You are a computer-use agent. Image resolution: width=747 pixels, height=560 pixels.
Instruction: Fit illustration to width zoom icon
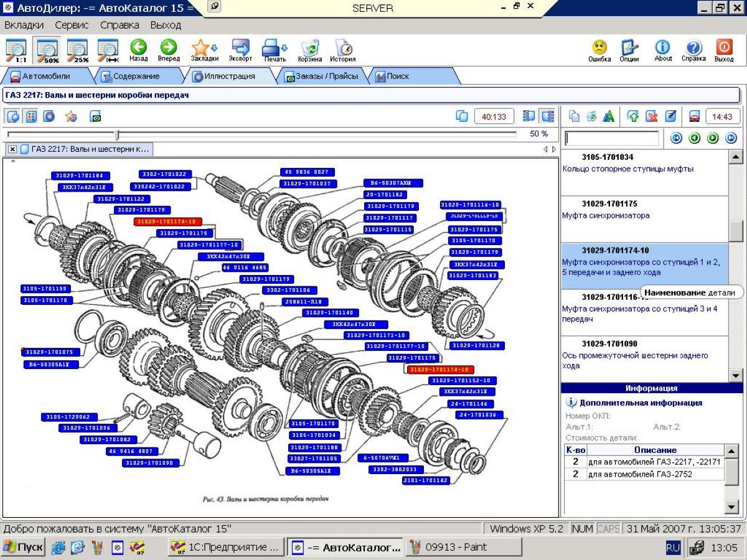pyautogui.click(x=108, y=50)
